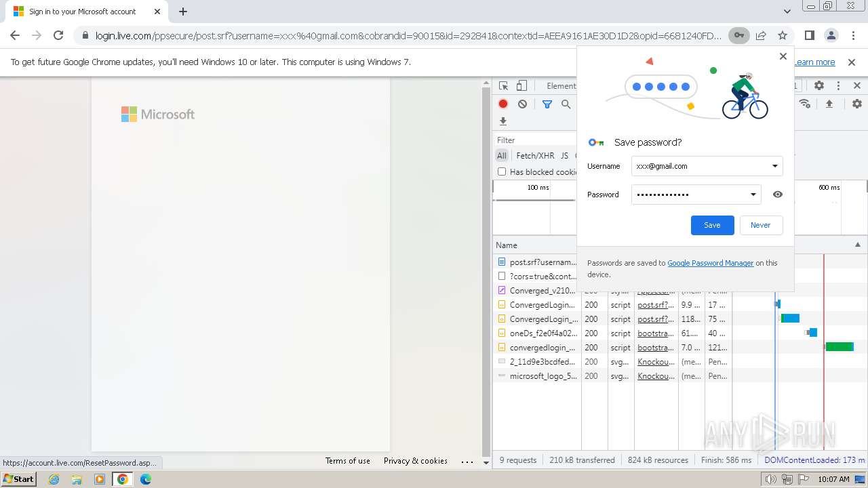
Task: Switch to the Elements DevTools tab
Action: (x=561, y=86)
